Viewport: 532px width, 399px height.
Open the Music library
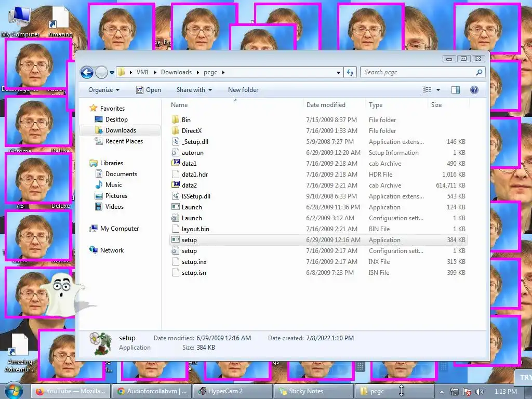point(113,185)
